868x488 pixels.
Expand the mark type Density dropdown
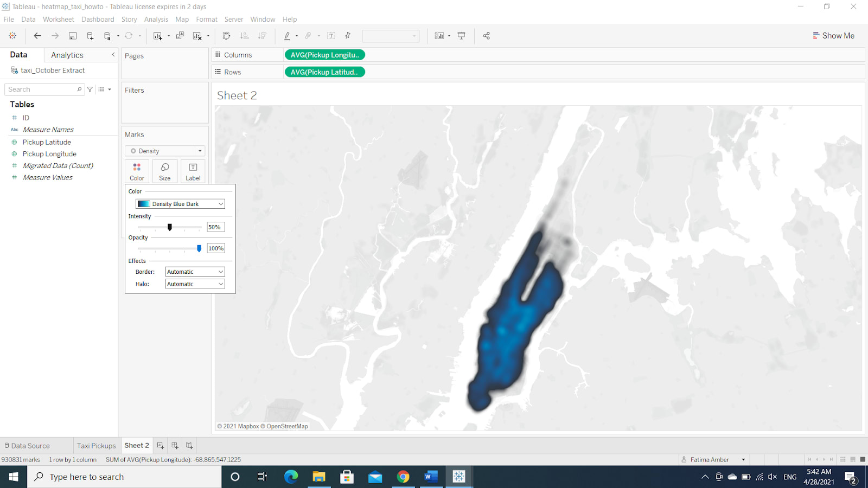tap(200, 151)
